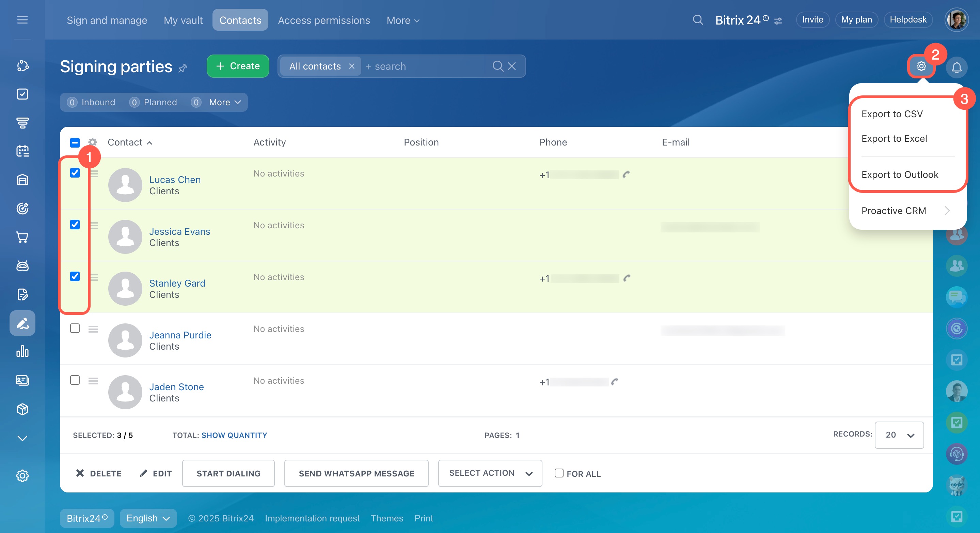This screenshot has height=533, width=980.
Task: Pin the Signing parties page
Action: pos(183,68)
